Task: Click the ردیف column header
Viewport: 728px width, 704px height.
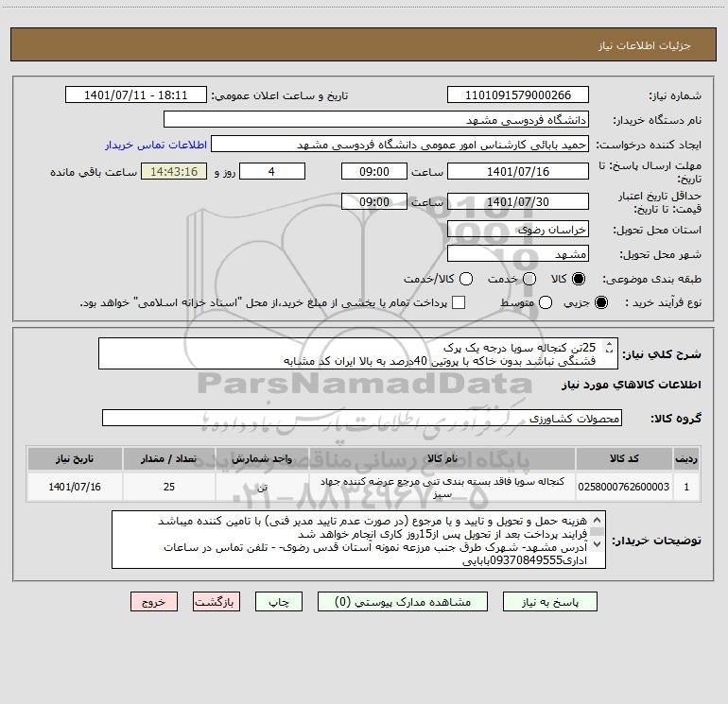Action: pyautogui.click(x=686, y=458)
